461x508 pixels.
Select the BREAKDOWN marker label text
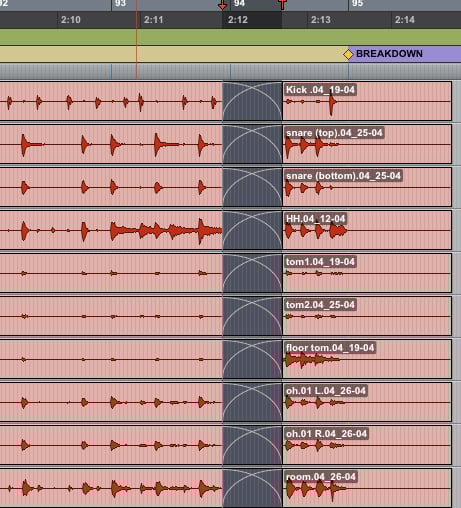(x=389, y=54)
